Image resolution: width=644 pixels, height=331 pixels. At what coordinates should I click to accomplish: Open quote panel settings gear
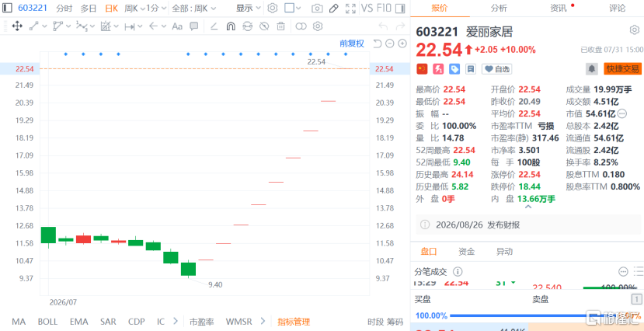634,30
